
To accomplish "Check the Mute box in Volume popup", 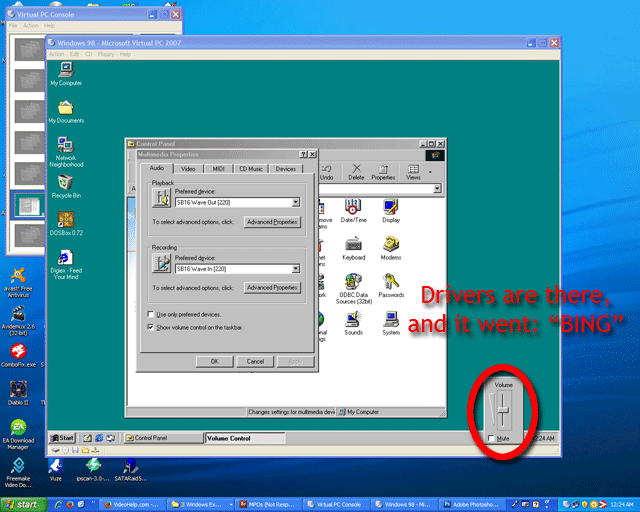I will (491, 438).
